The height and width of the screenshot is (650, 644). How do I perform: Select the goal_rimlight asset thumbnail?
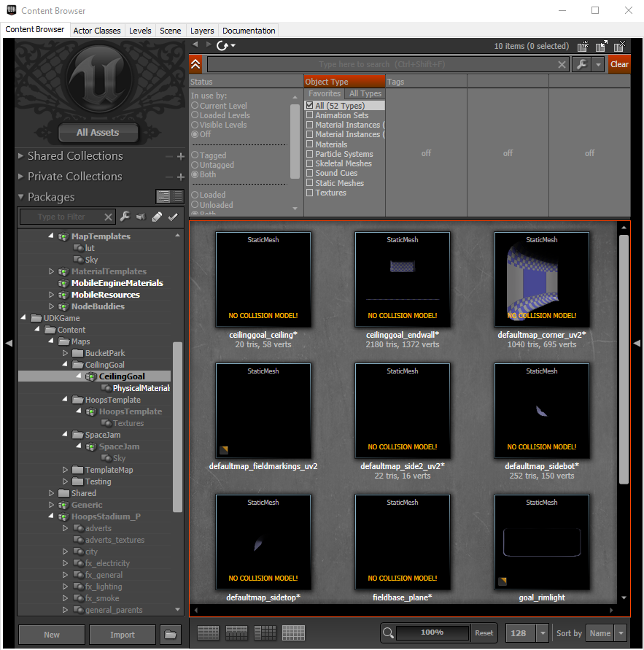pos(542,542)
